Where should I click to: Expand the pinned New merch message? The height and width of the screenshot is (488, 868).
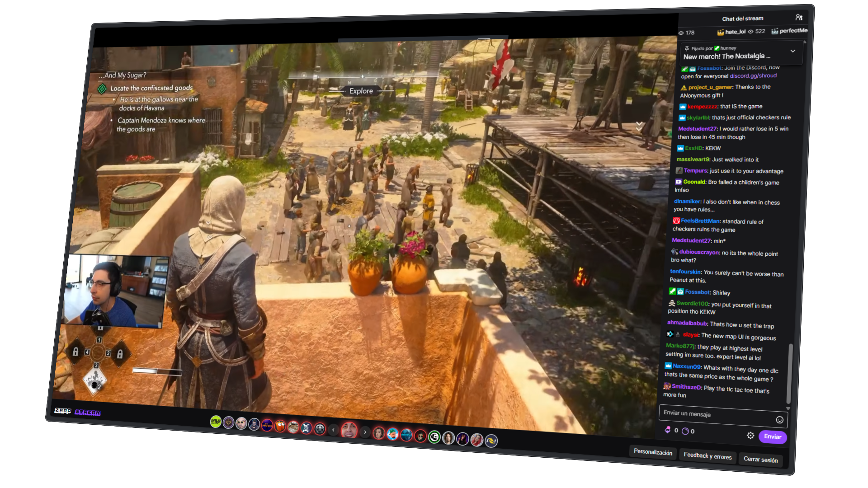[x=793, y=52]
